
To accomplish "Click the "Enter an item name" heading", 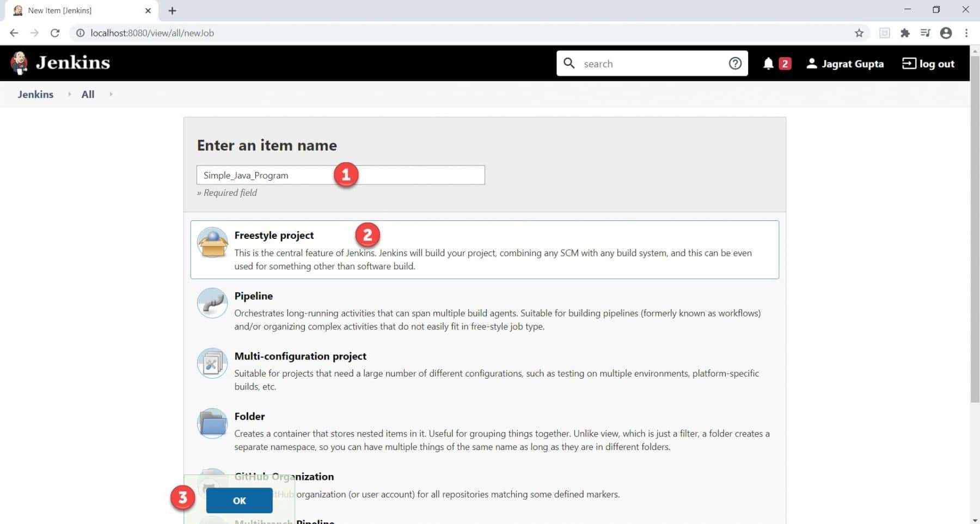I will click(267, 145).
